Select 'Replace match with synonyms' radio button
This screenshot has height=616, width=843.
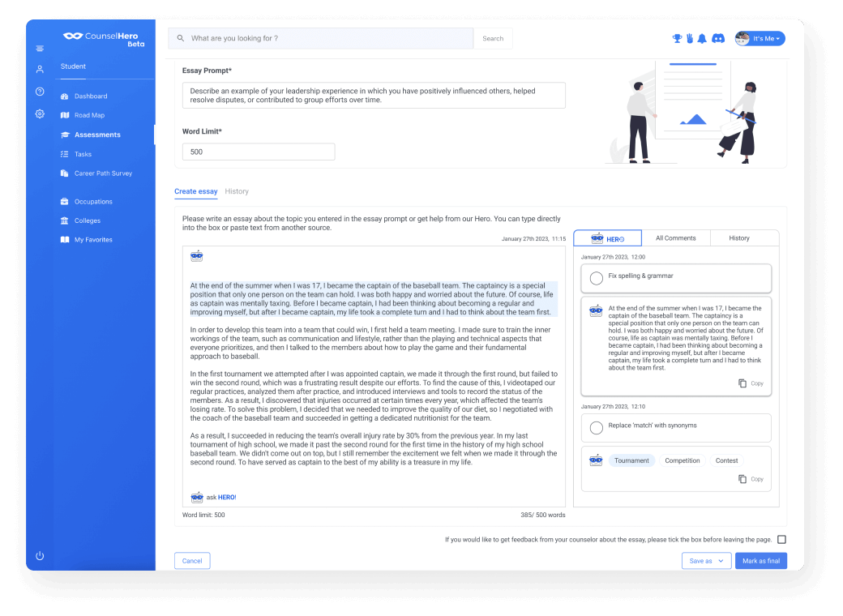pos(596,427)
